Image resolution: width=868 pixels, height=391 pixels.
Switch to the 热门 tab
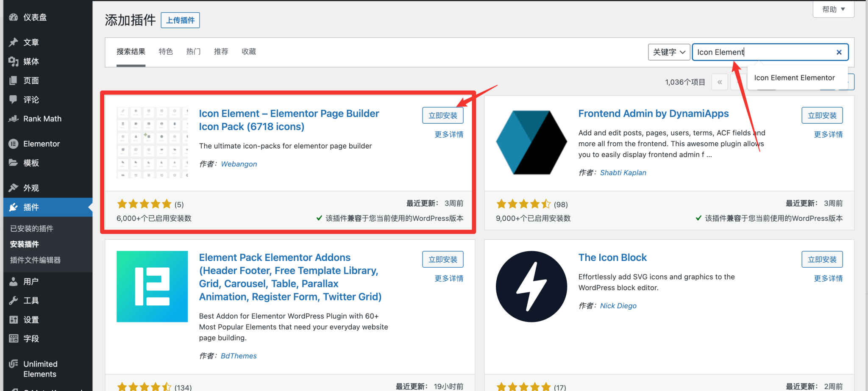click(193, 52)
